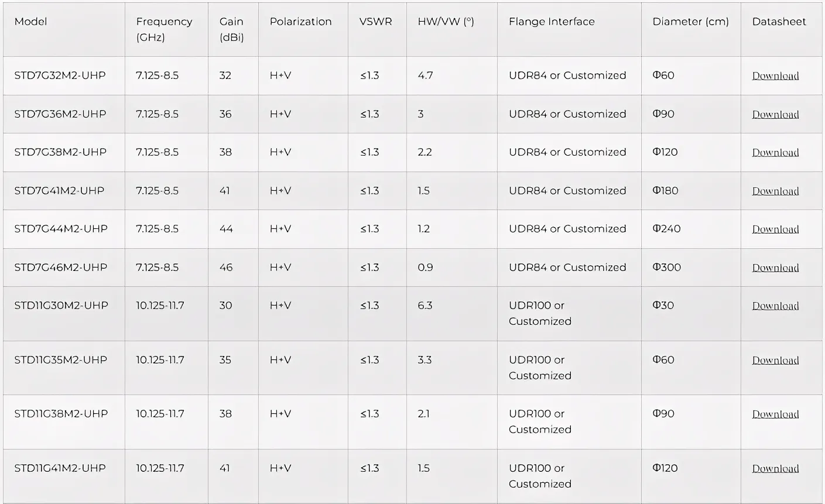Viewport: 825px width, 504px height.
Task: Click the Diameter (cm) column header
Action: [690, 22]
